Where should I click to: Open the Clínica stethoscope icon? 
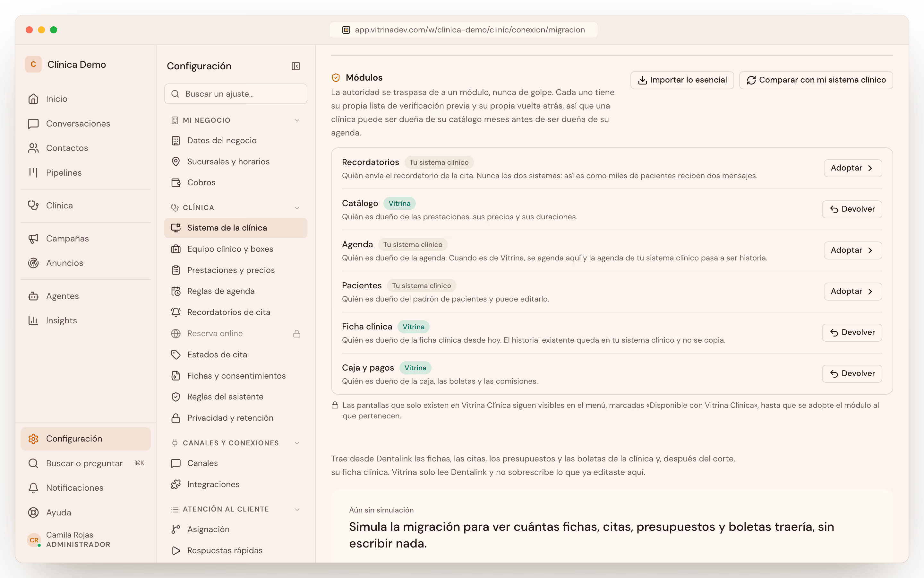coord(33,205)
